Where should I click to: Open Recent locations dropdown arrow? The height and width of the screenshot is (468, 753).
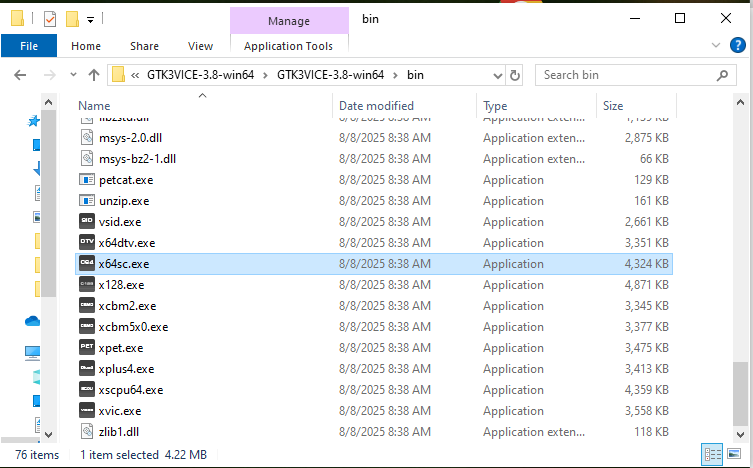[x=73, y=75]
